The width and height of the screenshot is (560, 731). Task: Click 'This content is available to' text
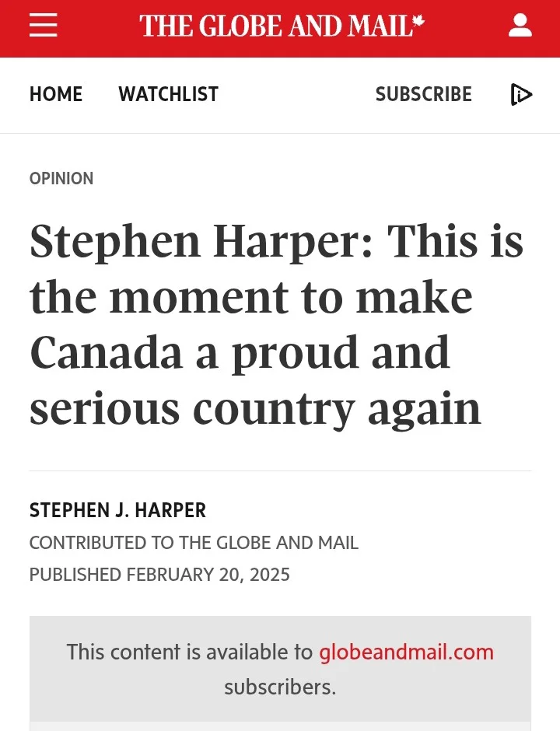pyautogui.click(x=190, y=652)
